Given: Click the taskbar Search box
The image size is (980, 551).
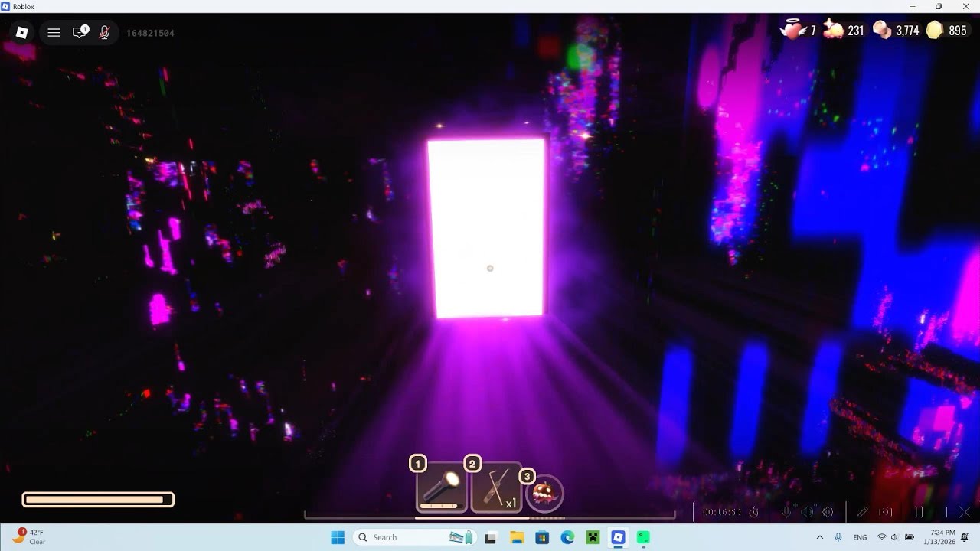Looking at the screenshot, I should (x=416, y=537).
